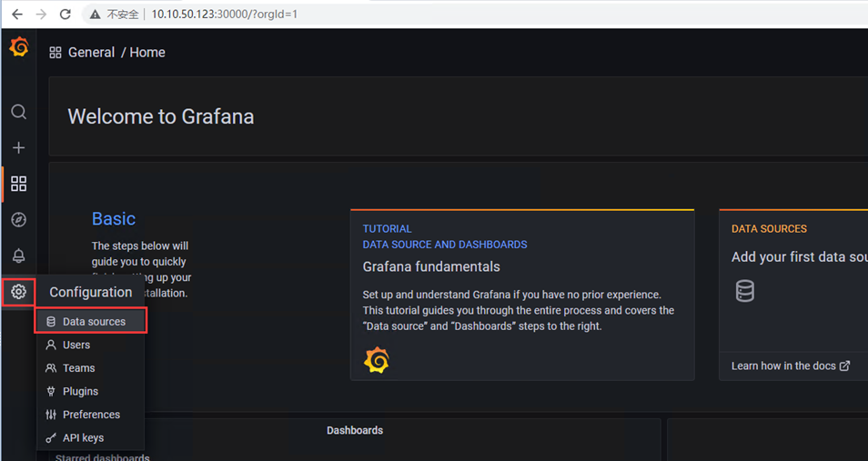The height and width of the screenshot is (461, 868).
Task: Select Preferences in the Configuration menu
Action: [91, 415]
